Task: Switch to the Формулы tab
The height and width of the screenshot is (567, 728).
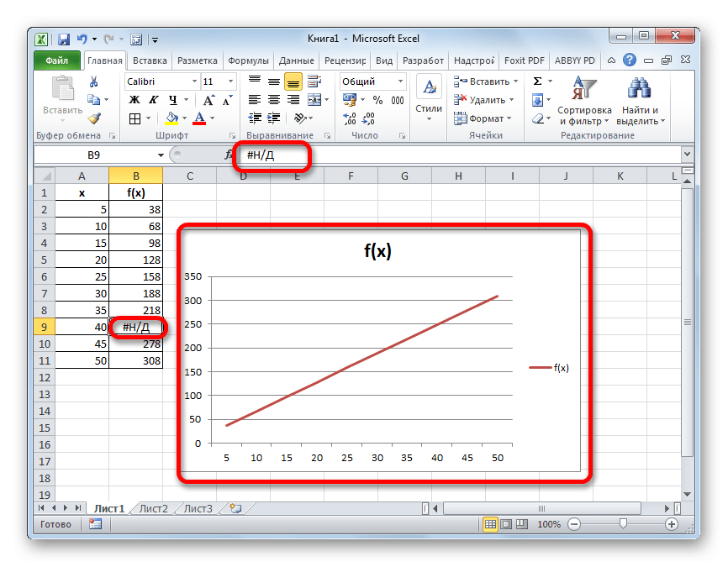Action: tap(248, 60)
